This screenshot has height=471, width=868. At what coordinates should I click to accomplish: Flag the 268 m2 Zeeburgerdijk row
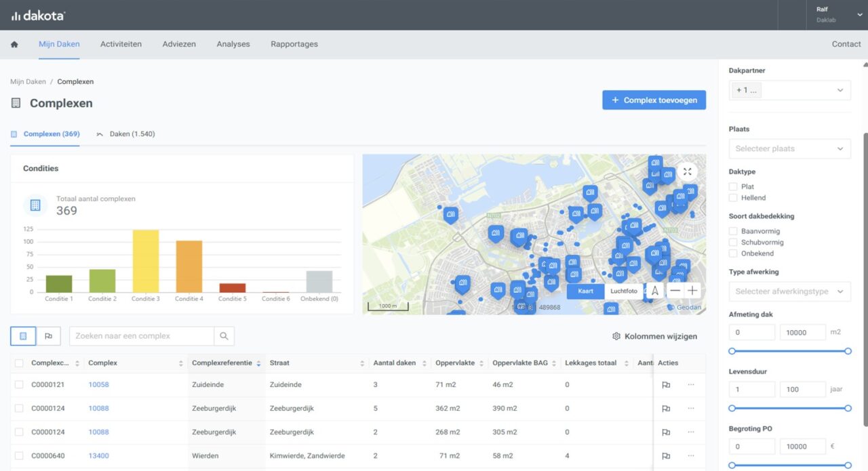[666, 432]
